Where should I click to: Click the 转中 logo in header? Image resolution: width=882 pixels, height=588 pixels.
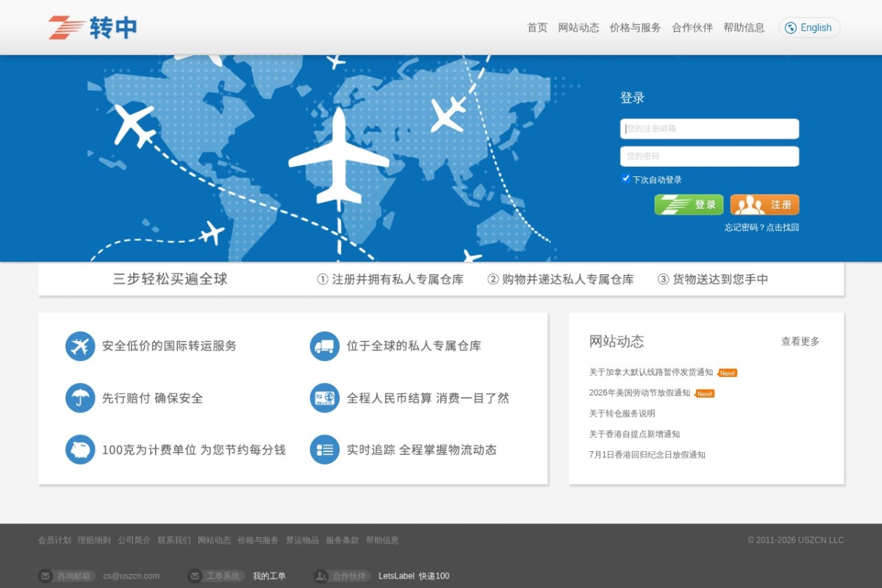pyautogui.click(x=93, y=28)
